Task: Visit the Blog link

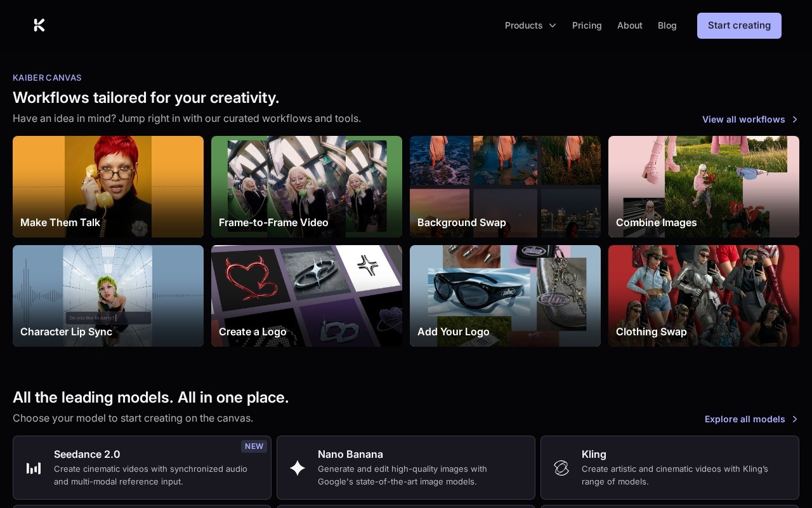Action: [x=667, y=25]
